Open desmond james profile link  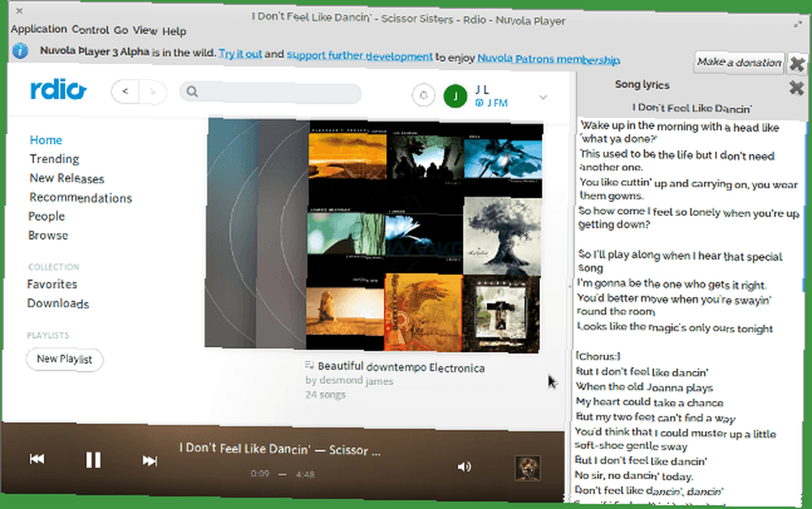pos(356,381)
